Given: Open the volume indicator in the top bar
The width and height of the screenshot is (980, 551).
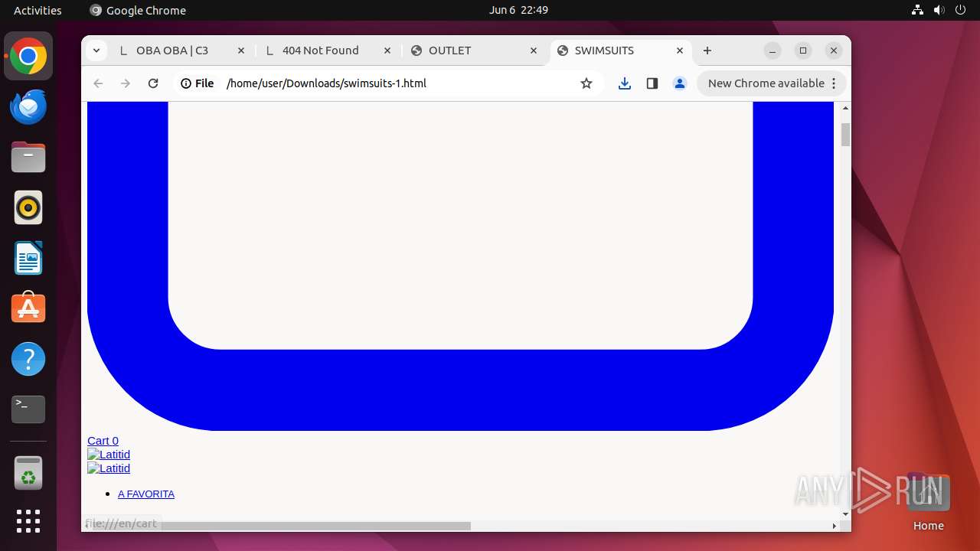Looking at the screenshot, I should (939, 10).
